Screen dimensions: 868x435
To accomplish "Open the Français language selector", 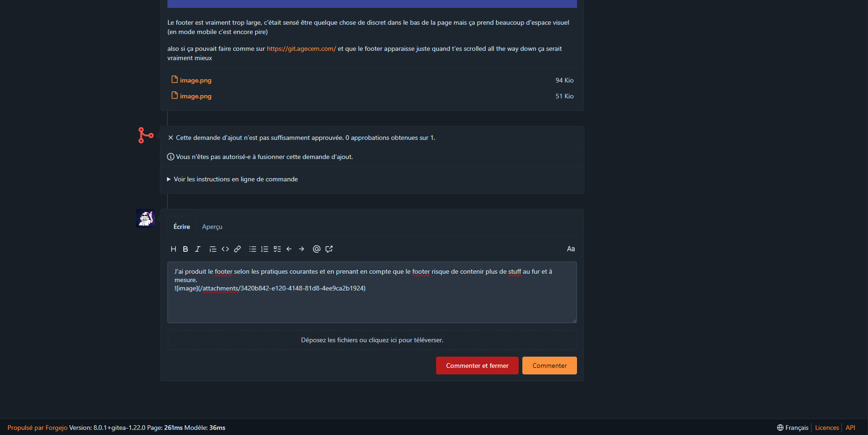I will click(793, 428).
